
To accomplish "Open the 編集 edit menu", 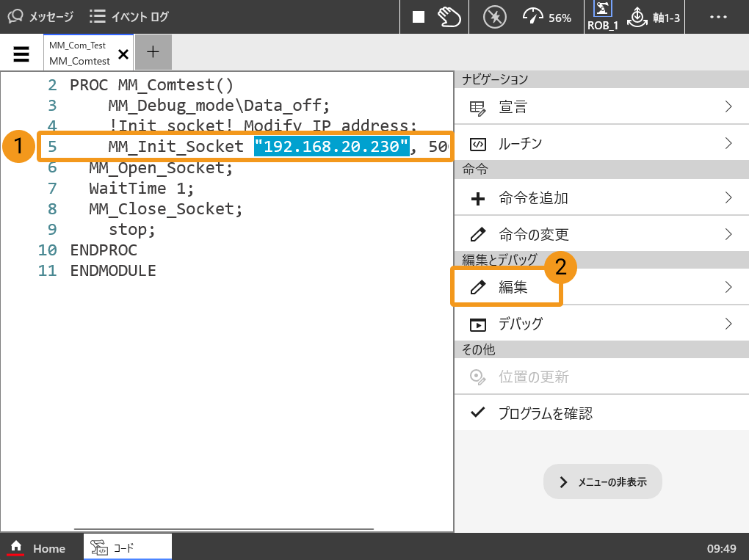I will click(601, 286).
